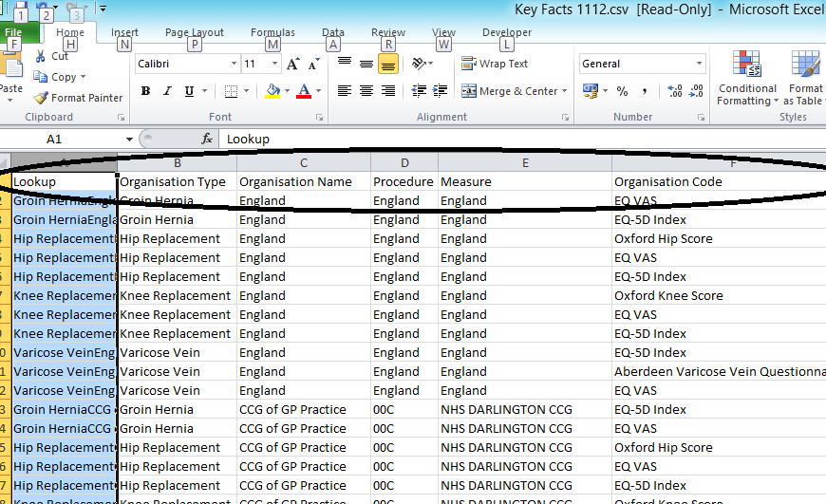Toggle Bottom Align button
Image resolution: width=826 pixels, height=504 pixels.
coord(388,64)
